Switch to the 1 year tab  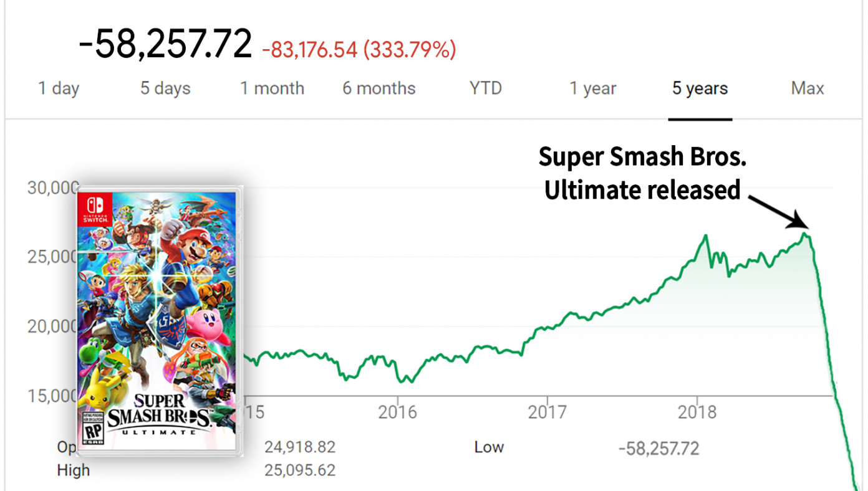click(593, 88)
